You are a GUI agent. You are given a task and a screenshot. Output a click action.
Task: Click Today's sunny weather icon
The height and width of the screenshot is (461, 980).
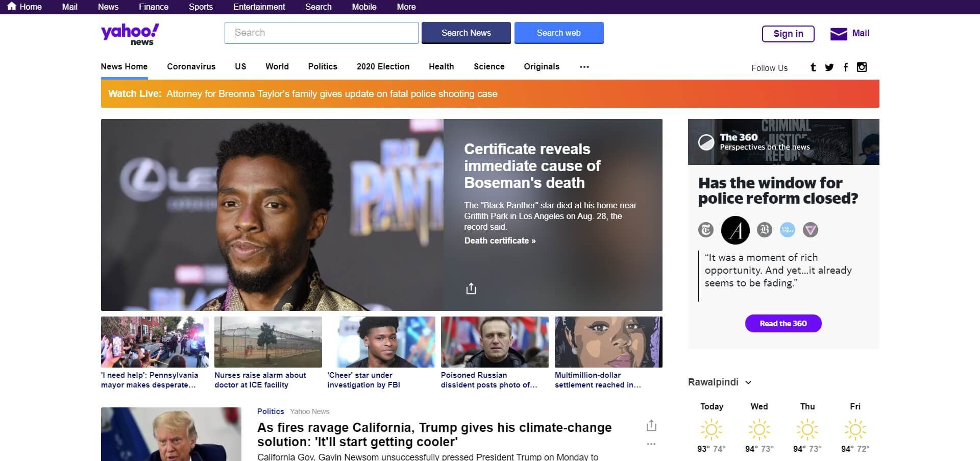712,429
